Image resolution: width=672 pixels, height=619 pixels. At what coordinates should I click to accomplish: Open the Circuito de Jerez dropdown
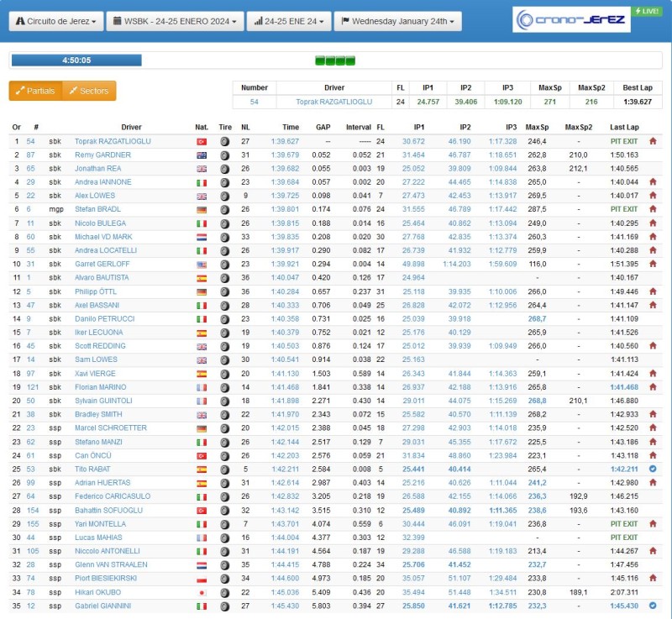(55, 21)
